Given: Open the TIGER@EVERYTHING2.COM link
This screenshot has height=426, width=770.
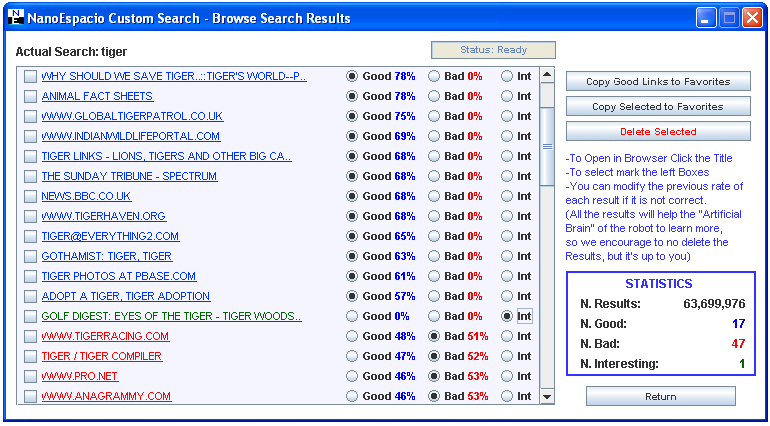Looking at the screenshot, I should (110, 236).
